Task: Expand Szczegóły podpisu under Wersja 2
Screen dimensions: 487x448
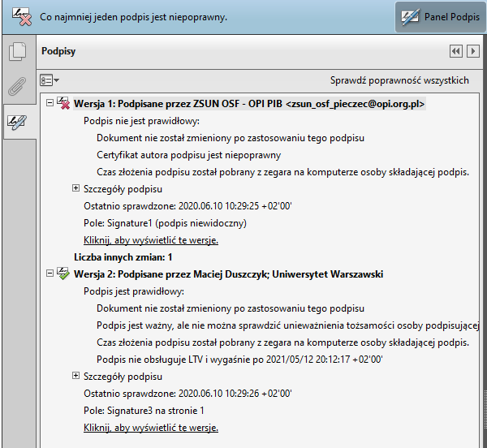Action: (76, 376)
